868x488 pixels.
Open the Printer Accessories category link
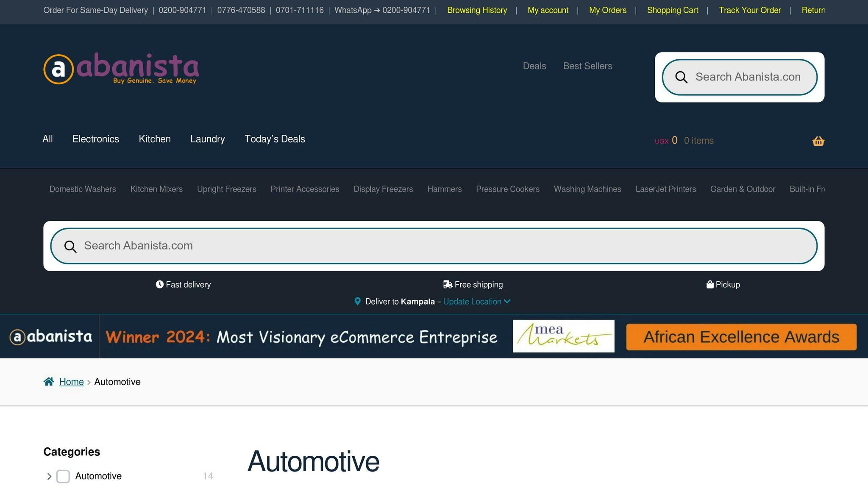coord(305,189)
